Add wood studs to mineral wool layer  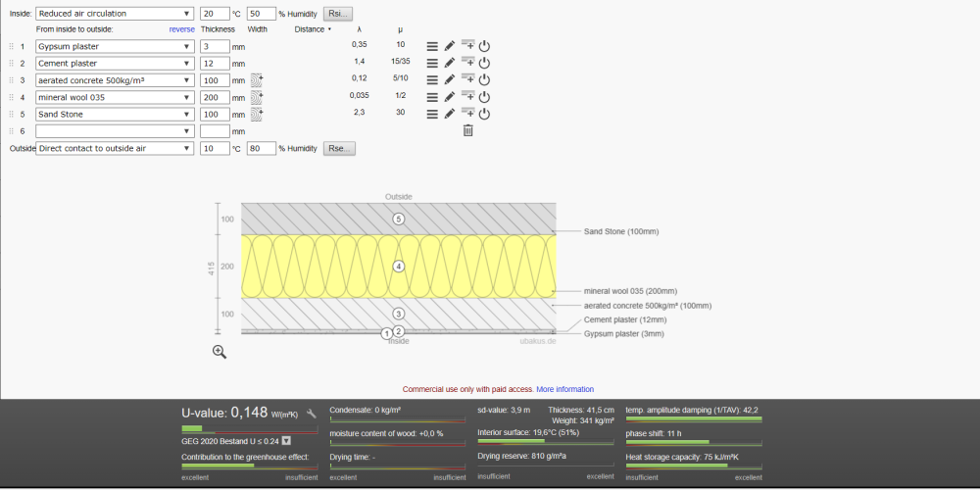tap(257, 97)
